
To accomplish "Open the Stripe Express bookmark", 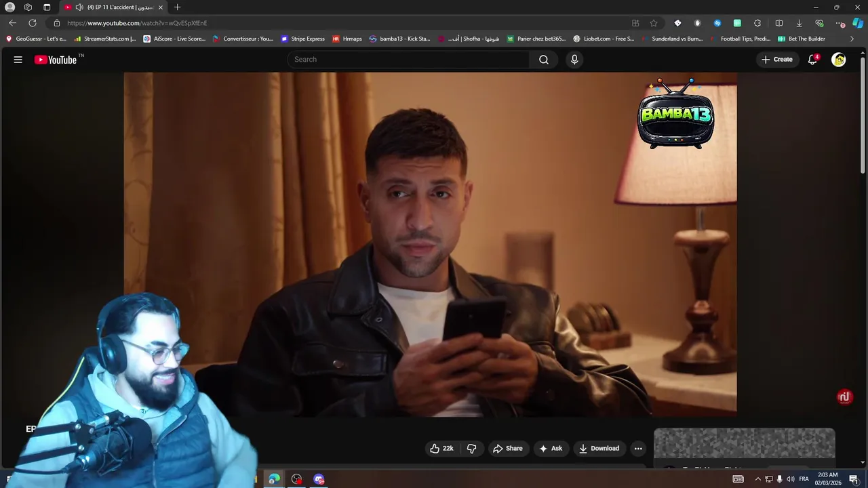I will 303,39.
